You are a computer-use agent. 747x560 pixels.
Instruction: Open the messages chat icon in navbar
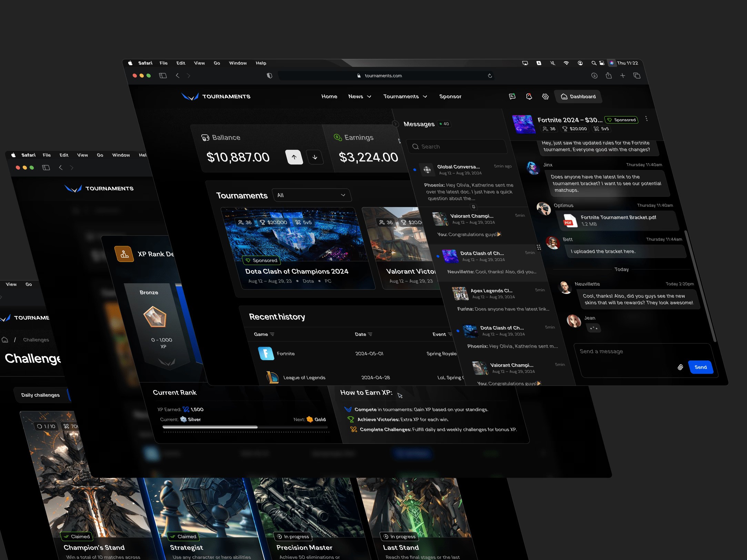click(x=512, y=96)
